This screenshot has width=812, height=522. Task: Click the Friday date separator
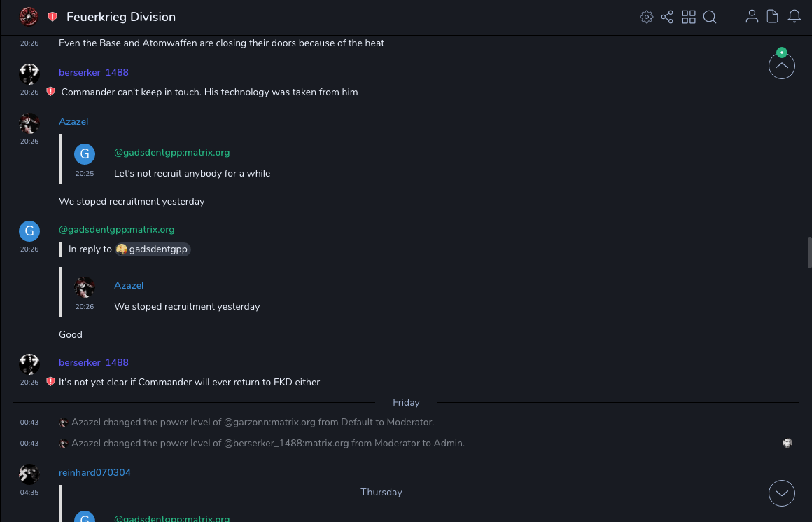click(x=406, y=402)
